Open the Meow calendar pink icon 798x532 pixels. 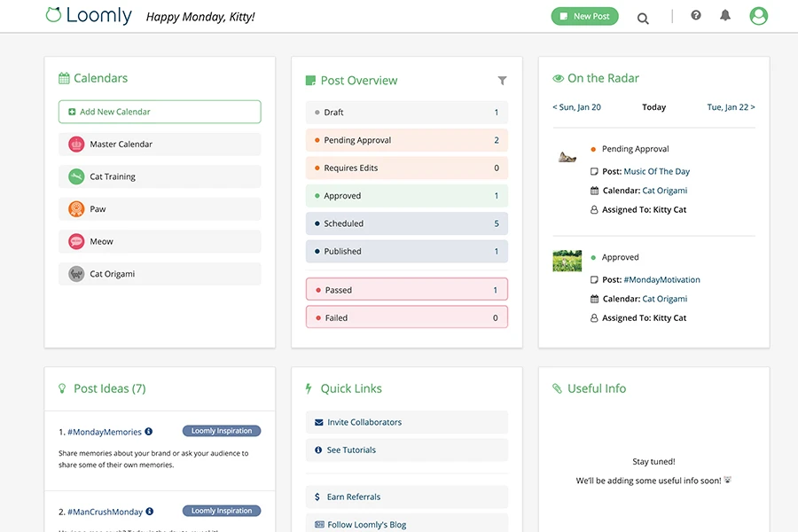click(76, 241)
